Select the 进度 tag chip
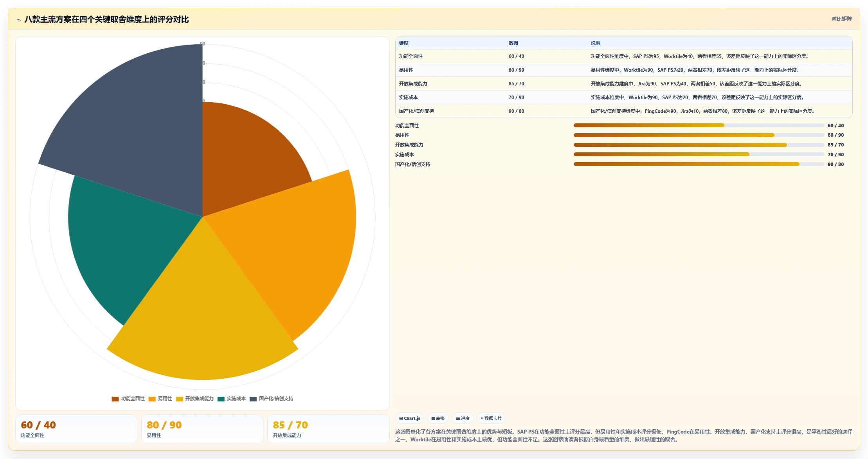 463,418
